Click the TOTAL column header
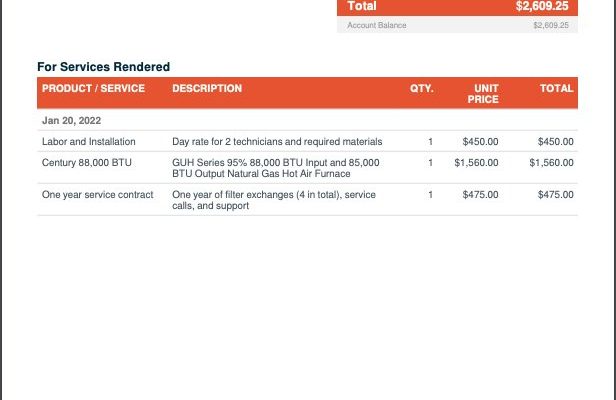Screen dimensions: 616x400 click(x=556, y=88)
